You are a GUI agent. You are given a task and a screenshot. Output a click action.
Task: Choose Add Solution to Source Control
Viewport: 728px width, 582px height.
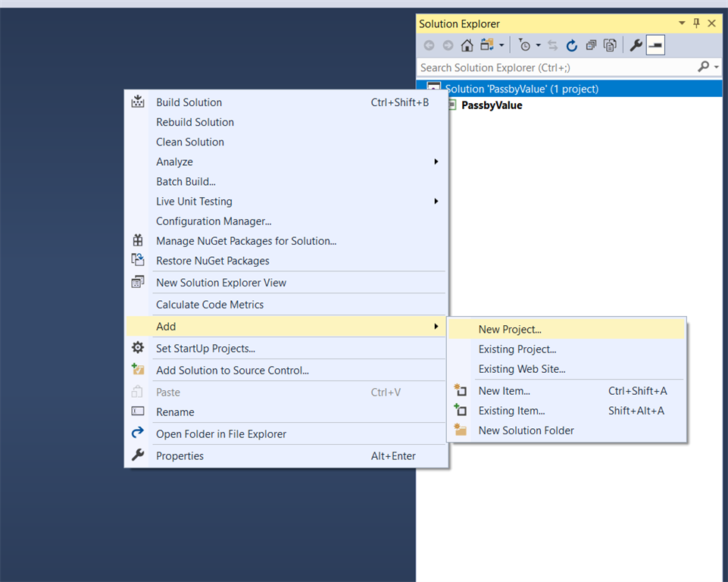286,371
